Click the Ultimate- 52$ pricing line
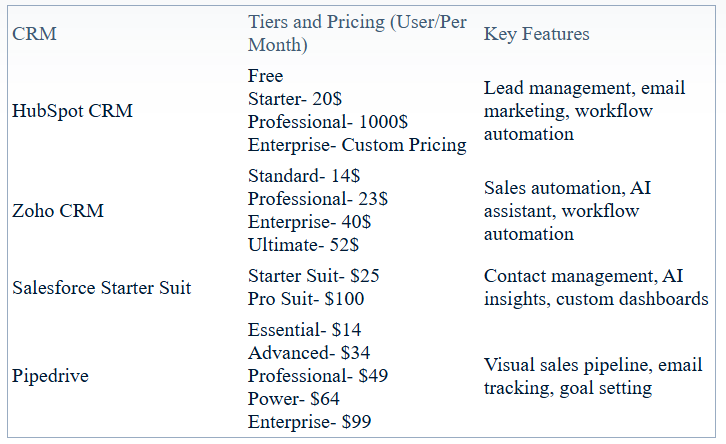Screen dimensions: 726x444 coord(304,245)
